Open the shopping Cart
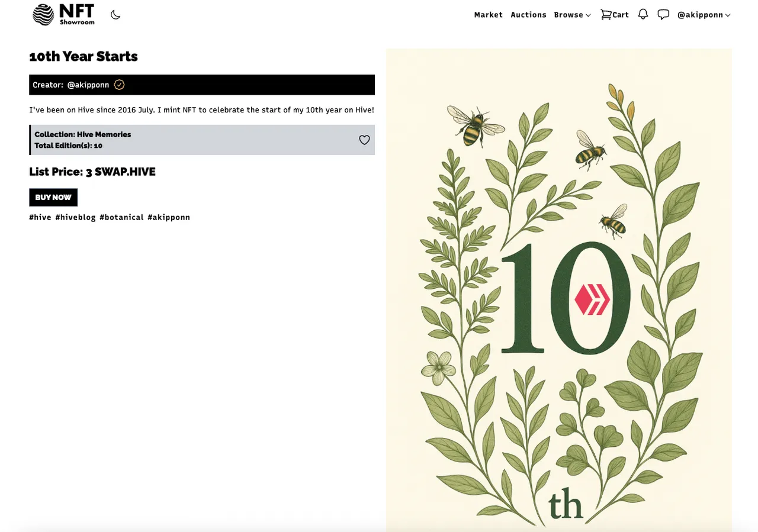758x532 pixels. tap(615, 15)
